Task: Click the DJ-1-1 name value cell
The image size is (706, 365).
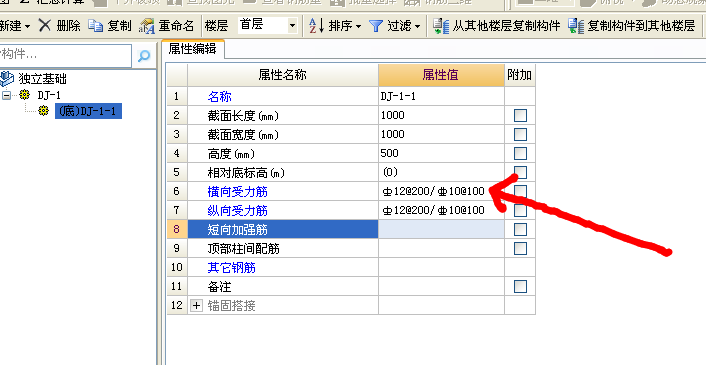Action: [x=441, y=96]
